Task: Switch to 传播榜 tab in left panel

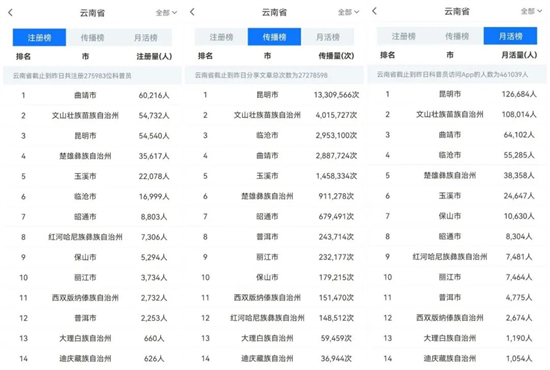Action: 92,38
